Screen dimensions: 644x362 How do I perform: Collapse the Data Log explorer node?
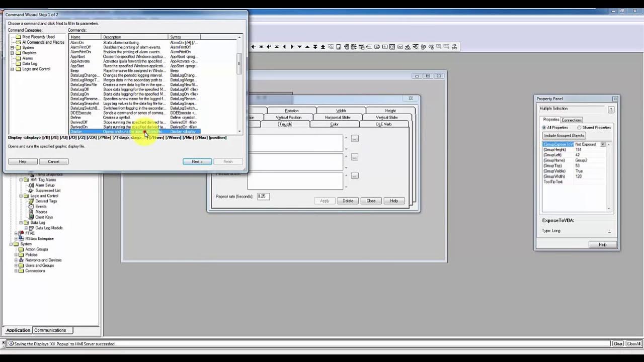click(21, 222)
